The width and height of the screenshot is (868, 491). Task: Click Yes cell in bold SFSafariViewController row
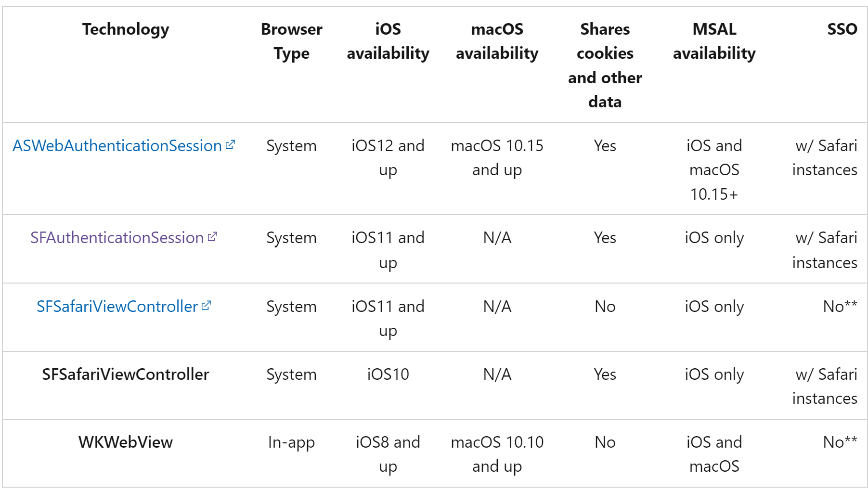[x=605, y=374]
